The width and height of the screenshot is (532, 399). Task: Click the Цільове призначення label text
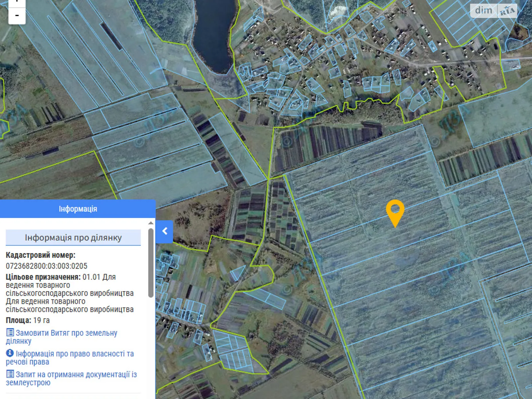(43, 277)
